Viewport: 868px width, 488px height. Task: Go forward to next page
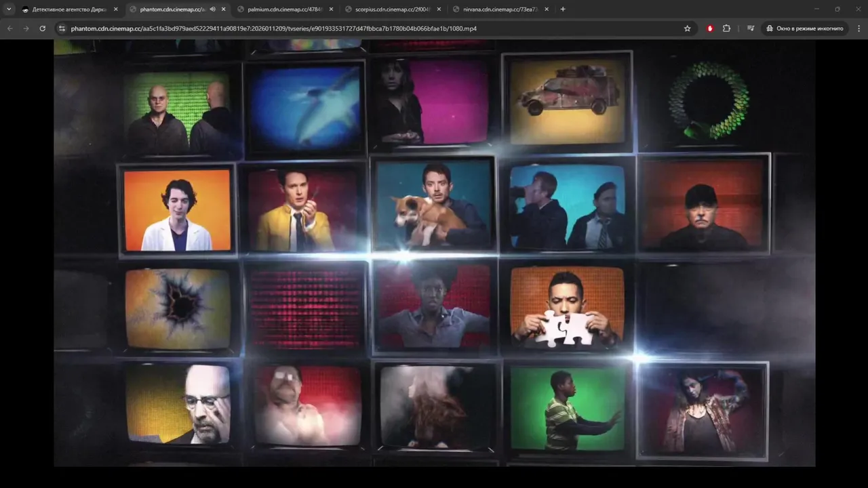(x=26, y=28)
